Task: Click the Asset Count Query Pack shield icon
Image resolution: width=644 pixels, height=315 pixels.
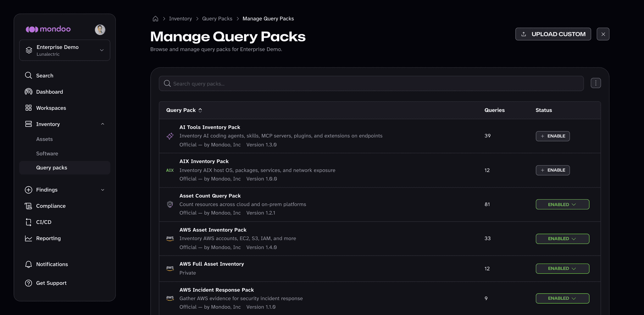Action: coord(170,204)
